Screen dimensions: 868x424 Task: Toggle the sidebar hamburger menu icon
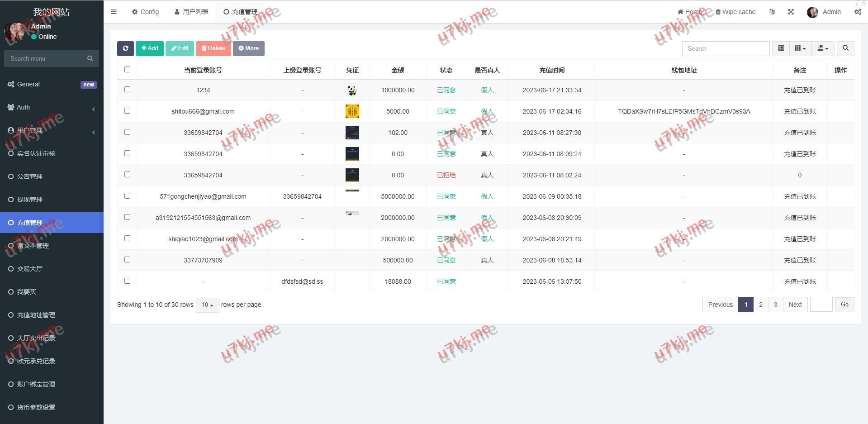coord(114,12)
